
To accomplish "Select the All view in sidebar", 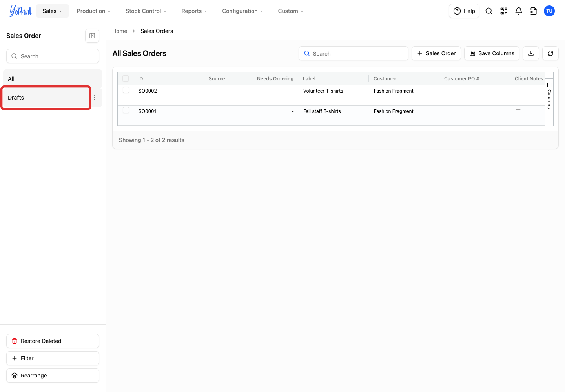I will (53, 79).
